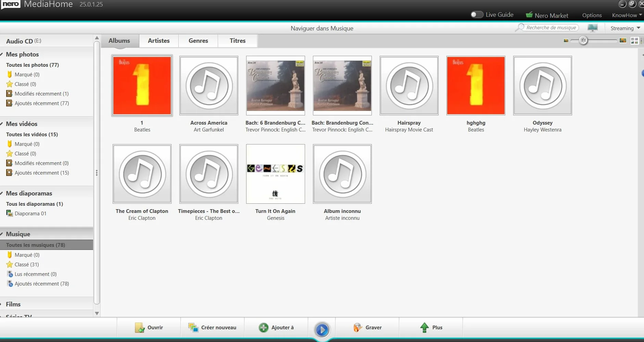Viewport: 644px width, 342px height.
Task: Click the Modifiés récemment (1) photo icon
Action: [x=10, y=93]
